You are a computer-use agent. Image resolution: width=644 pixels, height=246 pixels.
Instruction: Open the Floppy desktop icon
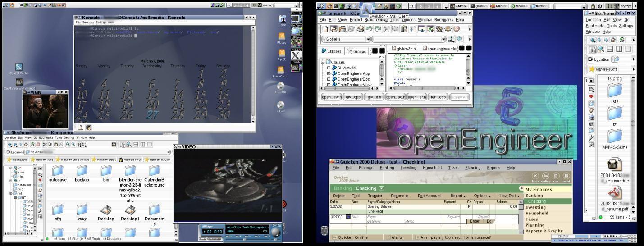pyautogui.click(x=282, y=38)
